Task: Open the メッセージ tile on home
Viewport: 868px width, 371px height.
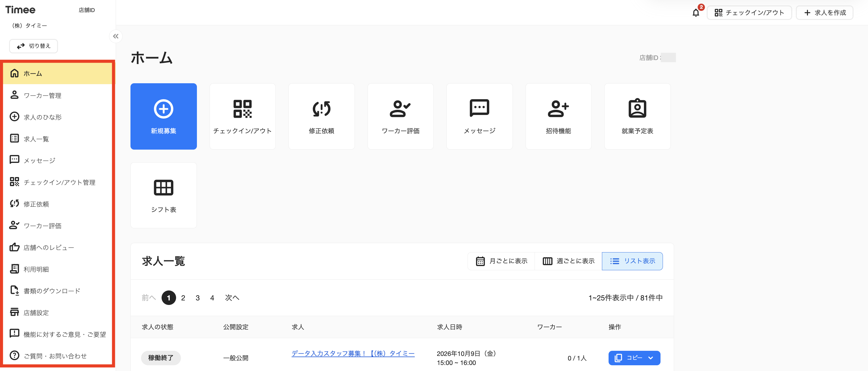Action: (x=480, y=116)
